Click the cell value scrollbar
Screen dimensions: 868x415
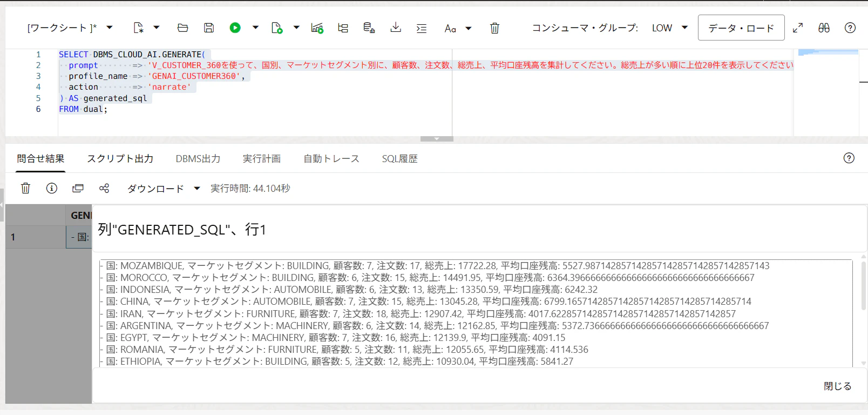(x=863, y=286)
